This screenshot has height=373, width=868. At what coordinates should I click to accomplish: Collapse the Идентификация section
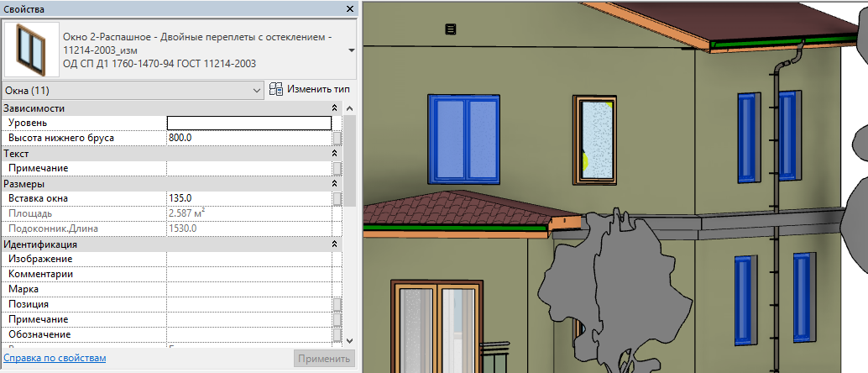(x=334, y=244)
